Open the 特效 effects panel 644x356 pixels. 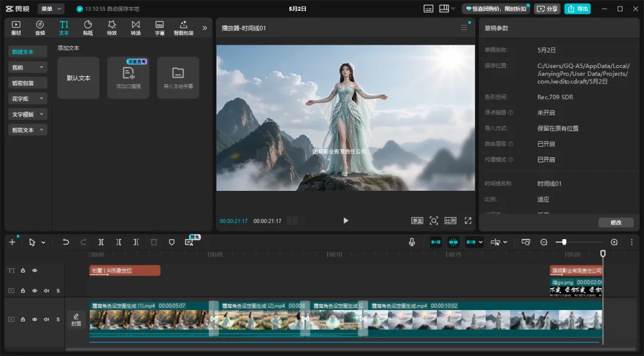(112, 28)
